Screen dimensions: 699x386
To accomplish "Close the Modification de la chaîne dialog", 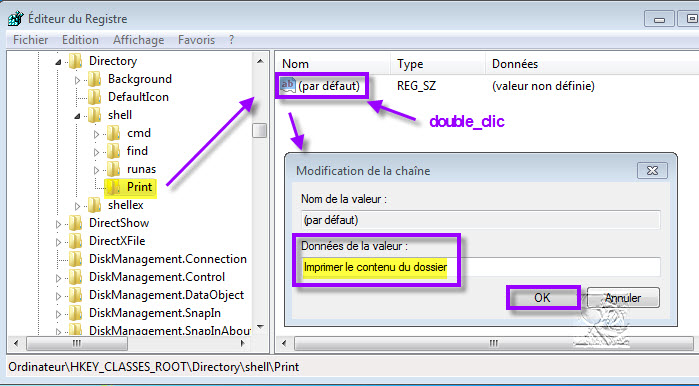I will (x=652, y=171).
